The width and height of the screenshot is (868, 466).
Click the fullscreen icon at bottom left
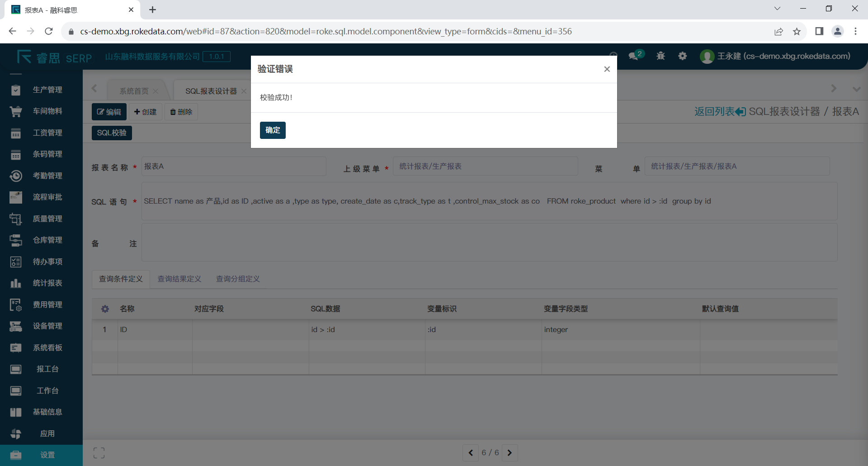(99, 453)
